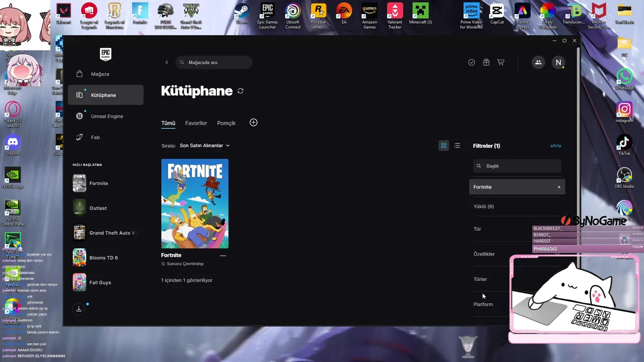
Task: Refresh the Kütüphane library list
Action: tap(240, 91)
